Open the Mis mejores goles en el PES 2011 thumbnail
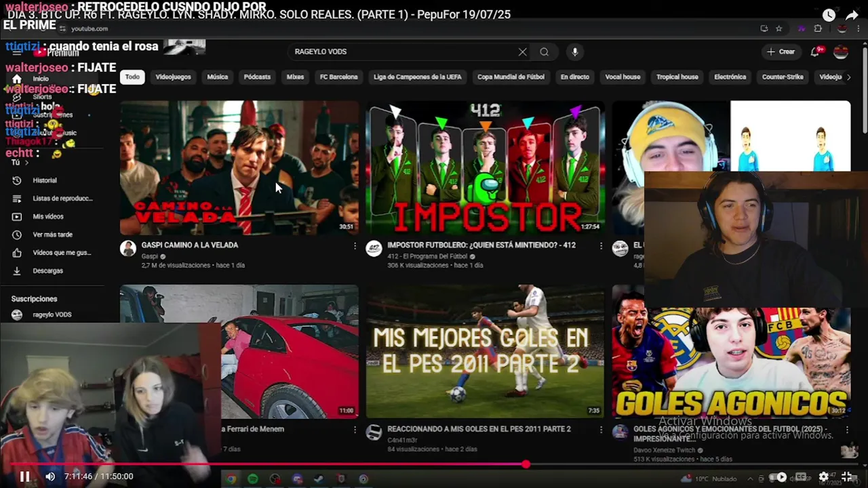 pos(485,351)
